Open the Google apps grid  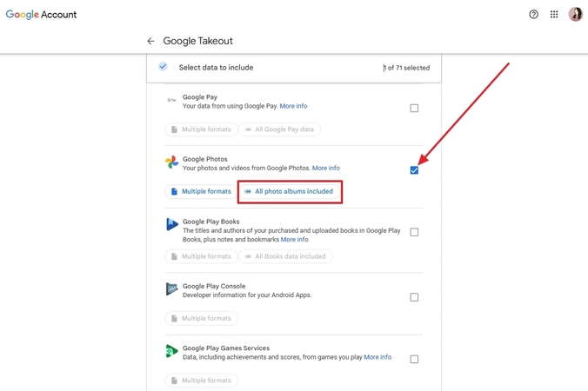[x=554, y=15]
